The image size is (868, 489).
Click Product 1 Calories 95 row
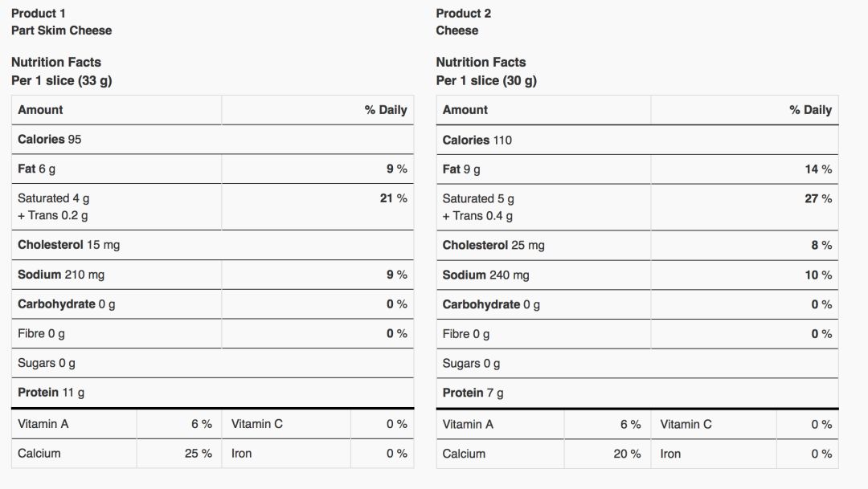(212, 140)
